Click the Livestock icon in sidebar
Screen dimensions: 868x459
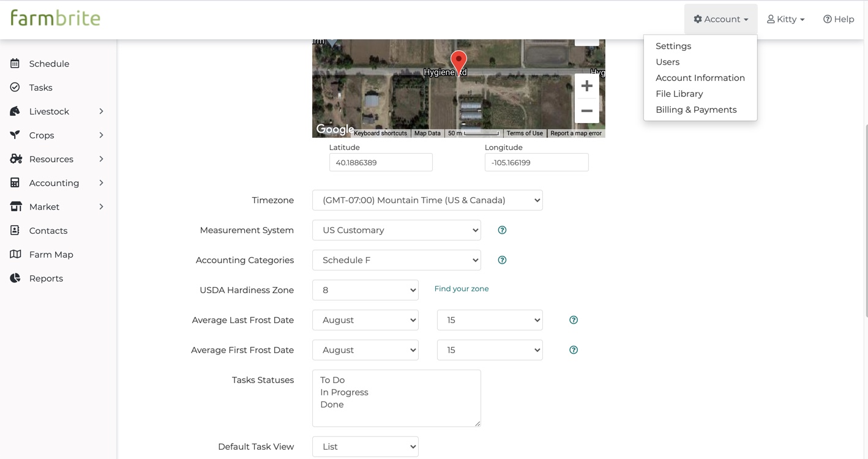tap(15, 111)
